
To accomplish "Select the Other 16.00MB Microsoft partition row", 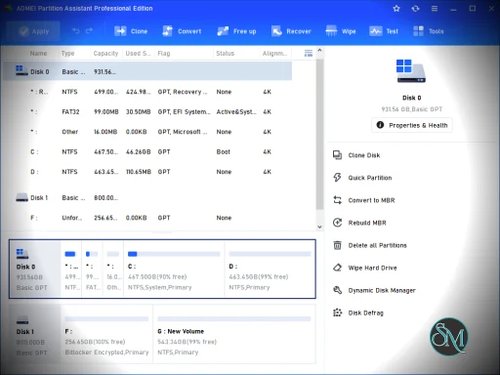I will pos(148,132).
